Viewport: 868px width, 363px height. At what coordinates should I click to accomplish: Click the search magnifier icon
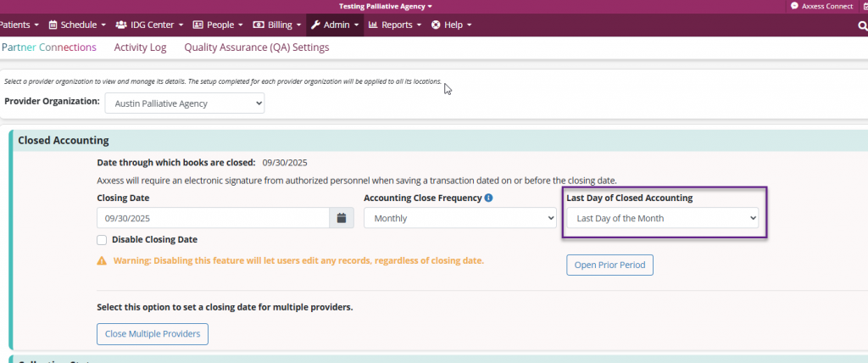(x=862, y=25)
